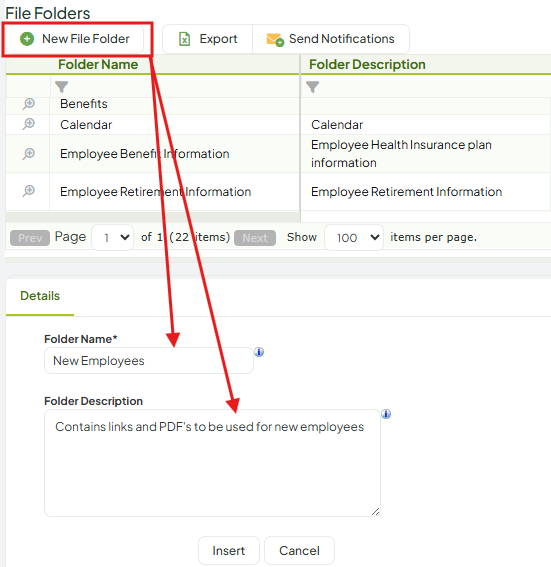Click the text area resize handle
This screenshot has height=567, width=551.
pos(375,511)
